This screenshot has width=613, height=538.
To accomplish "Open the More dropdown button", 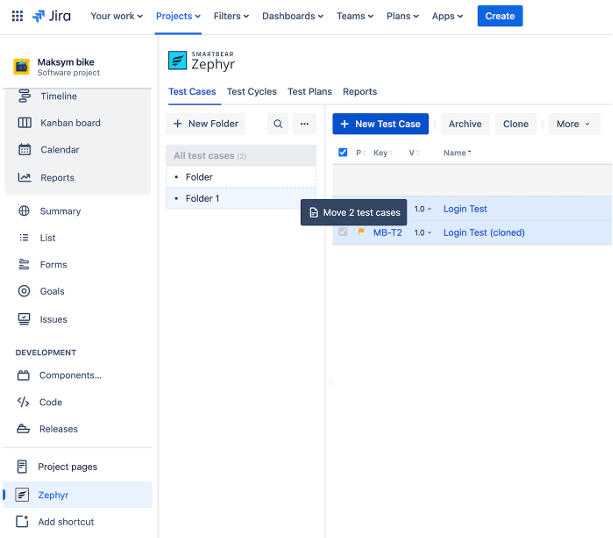I will (x=572, y=124).
